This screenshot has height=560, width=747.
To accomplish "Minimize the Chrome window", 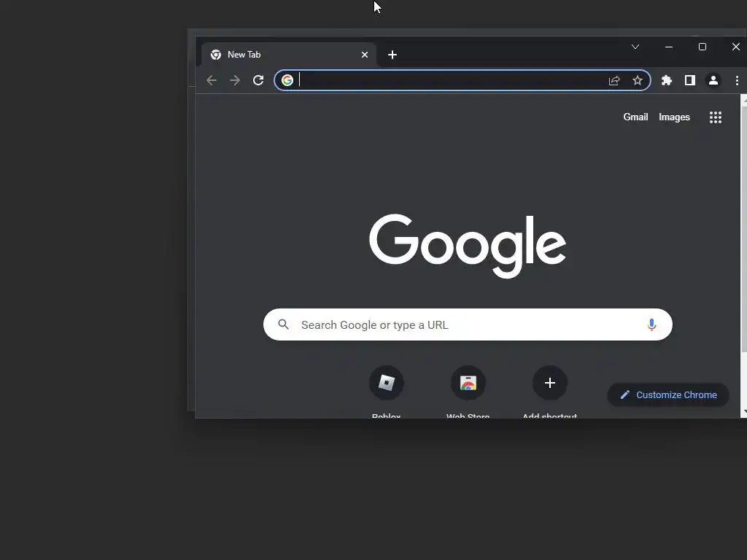I will click(x=669, y=47).
